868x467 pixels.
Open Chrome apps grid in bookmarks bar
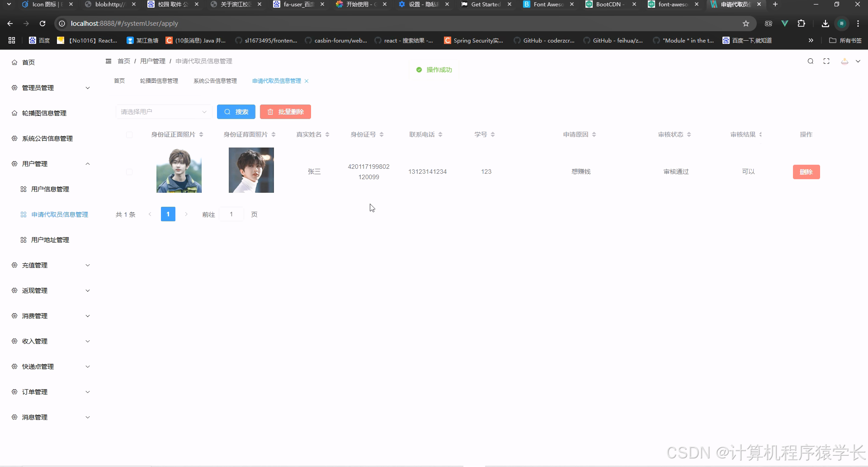12,40
